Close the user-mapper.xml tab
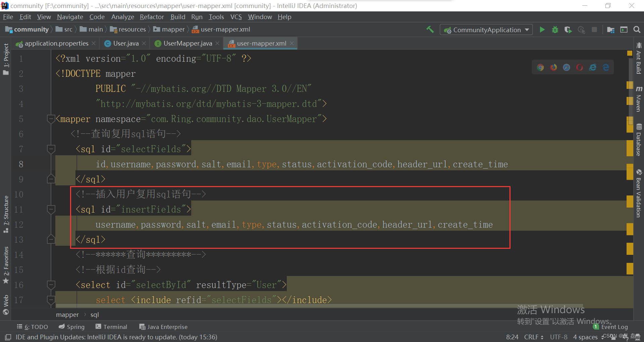The width and height of the screenshot is (644, 342). tap(292, 44)
